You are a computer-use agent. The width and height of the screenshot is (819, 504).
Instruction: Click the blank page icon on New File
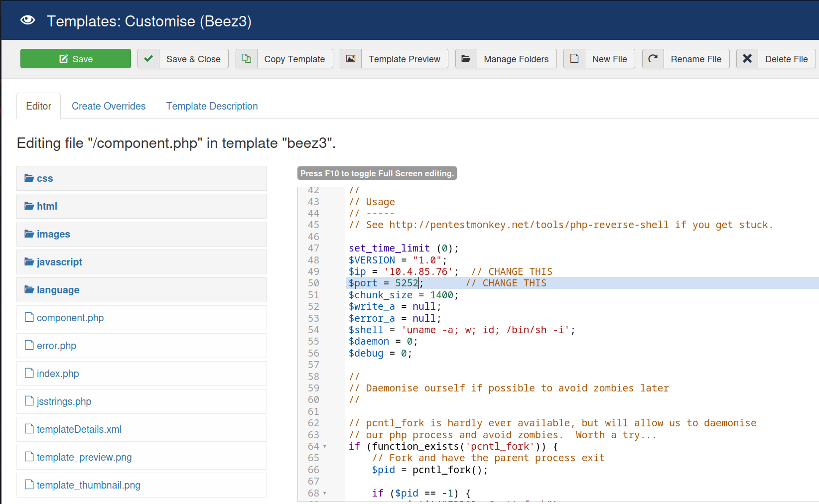tap(574, 59)
